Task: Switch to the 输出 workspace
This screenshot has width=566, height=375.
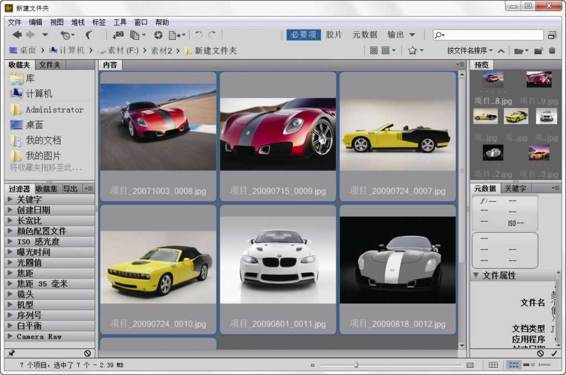Action: click(x=395, y=35)
